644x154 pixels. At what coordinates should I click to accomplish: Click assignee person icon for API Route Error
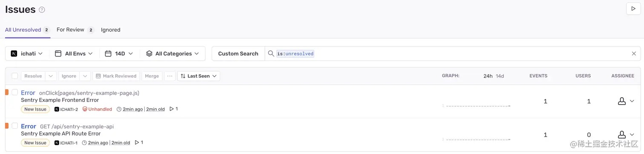(622, 134)
